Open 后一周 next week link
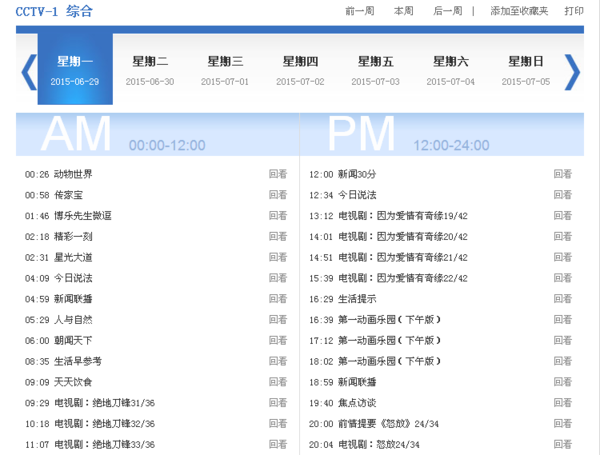The image size is (600, 455). [448, 11]
